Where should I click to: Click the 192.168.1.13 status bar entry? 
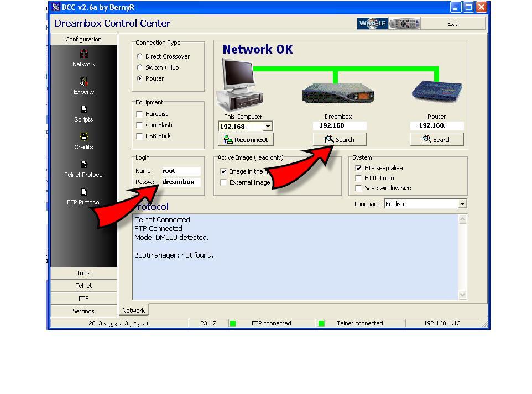(442, 323)
